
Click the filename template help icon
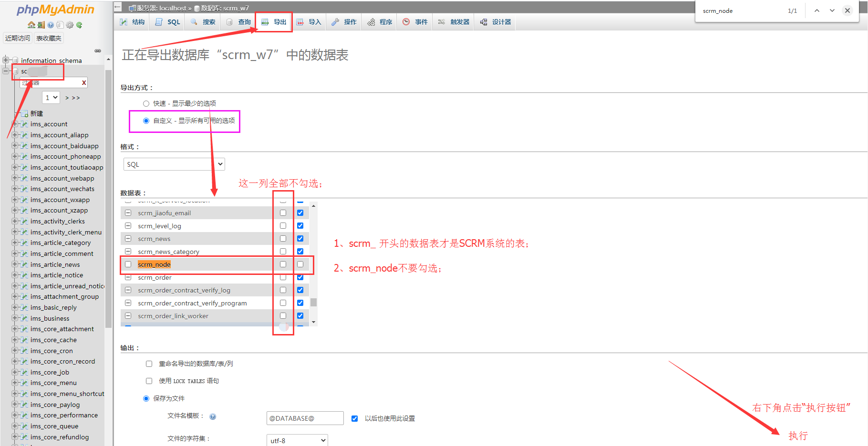pos(213,416)
